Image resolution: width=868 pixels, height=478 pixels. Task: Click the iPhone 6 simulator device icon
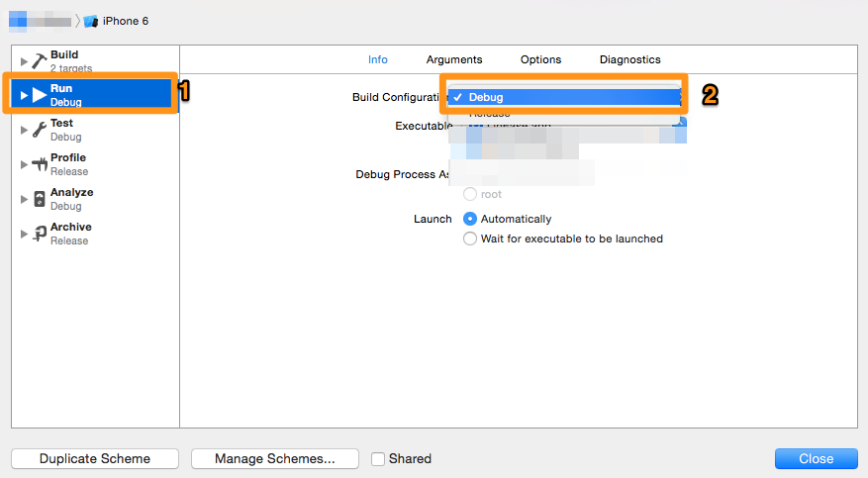[x=91, y=21]
